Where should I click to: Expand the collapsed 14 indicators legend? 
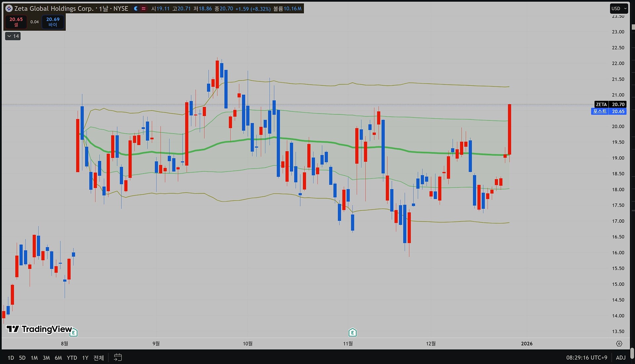[13, 36]
